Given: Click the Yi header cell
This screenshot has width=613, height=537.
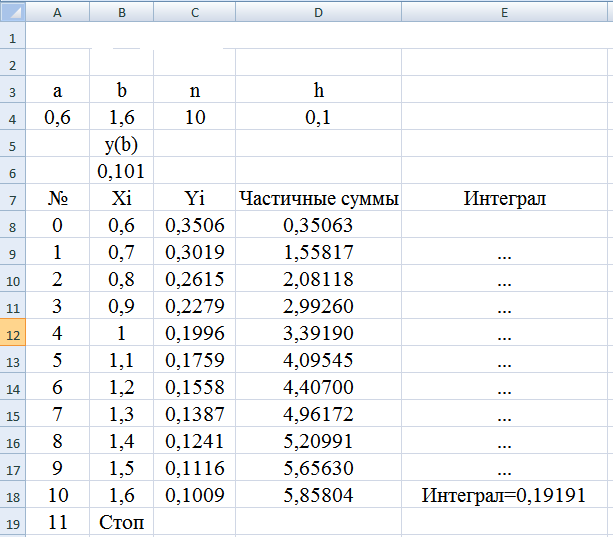Looking at the screenshot, I should (x=195, y=197).
